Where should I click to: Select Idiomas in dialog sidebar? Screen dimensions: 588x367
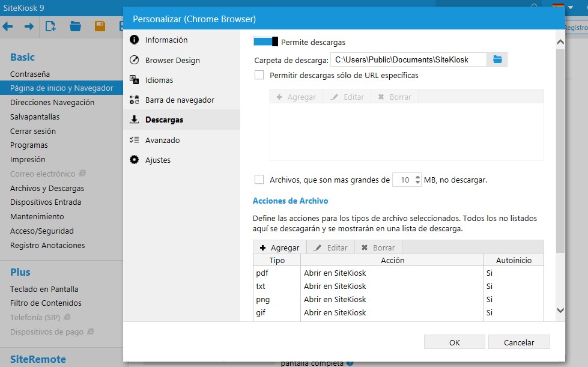(159, 80)
